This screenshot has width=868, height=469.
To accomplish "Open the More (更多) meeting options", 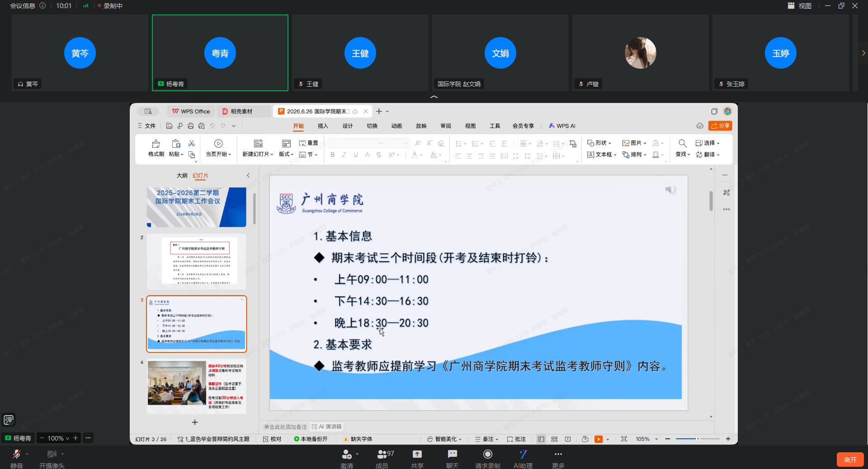I will click(558, 454).
